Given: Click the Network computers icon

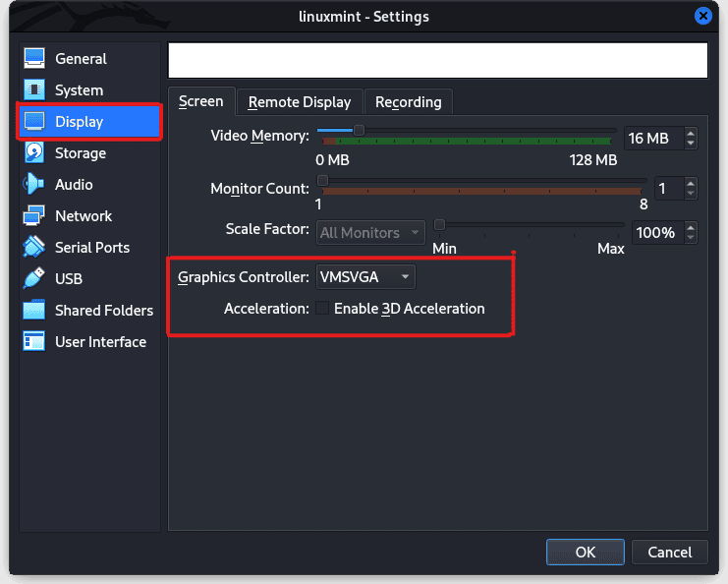Looking at the screenshot, I should (x=34, y=216).
